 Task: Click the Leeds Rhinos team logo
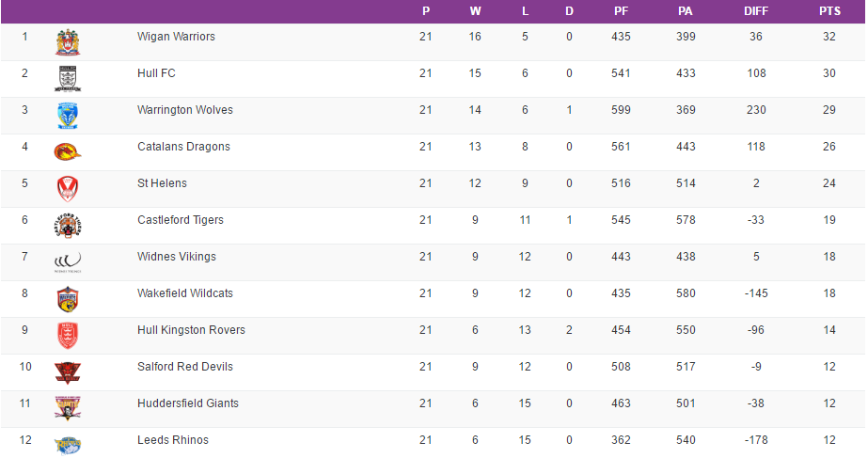(68, 444)
